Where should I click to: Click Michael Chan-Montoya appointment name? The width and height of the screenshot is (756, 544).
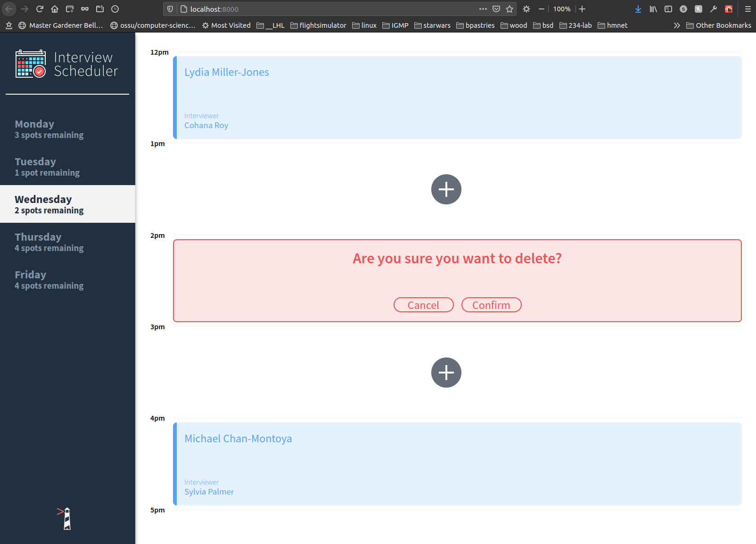click(x=238, y=438)
